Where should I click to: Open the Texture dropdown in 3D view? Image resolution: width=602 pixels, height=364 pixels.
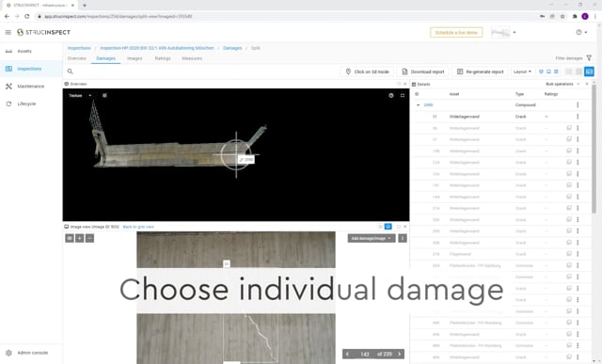click(x=80, y=96)
